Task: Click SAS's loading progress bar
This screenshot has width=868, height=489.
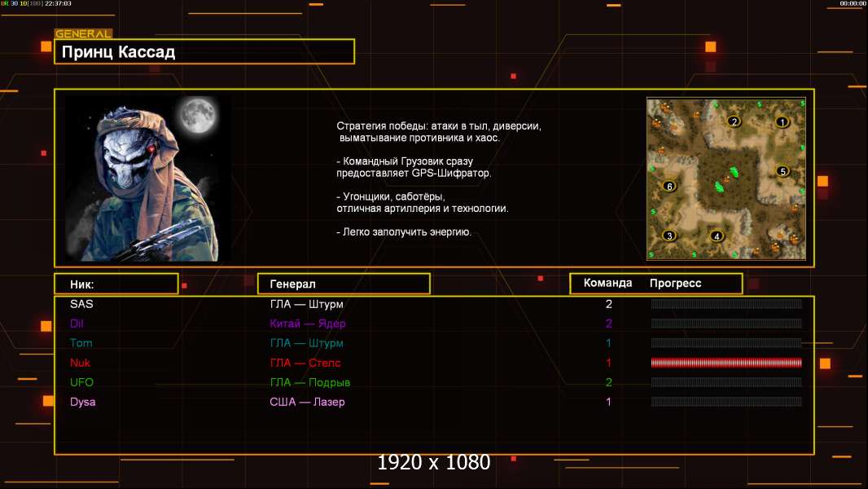Action: tap(726, 304)
